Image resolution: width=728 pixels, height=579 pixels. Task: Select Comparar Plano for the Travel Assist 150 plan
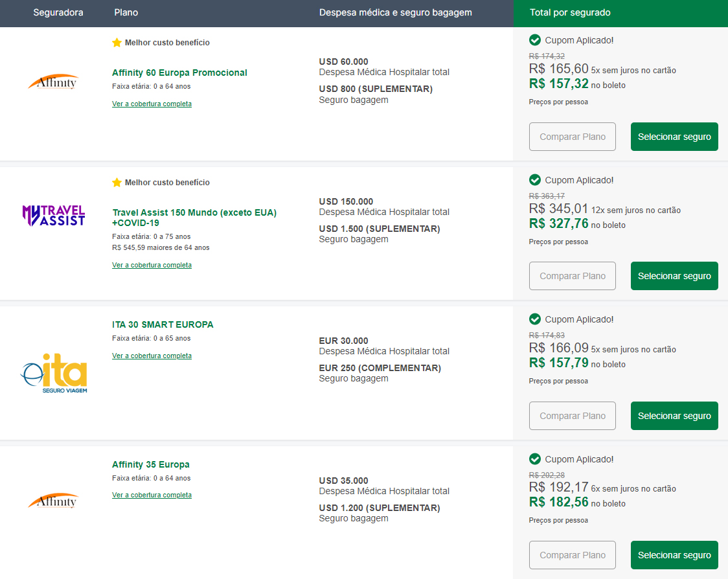573,276
